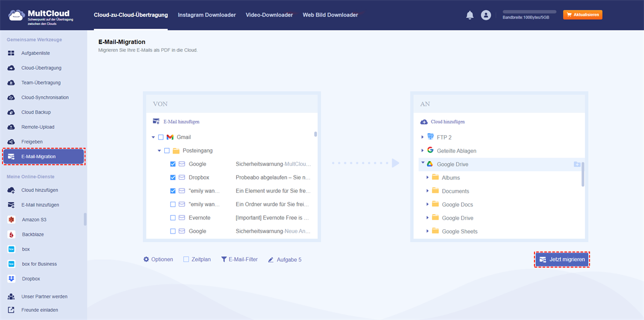Click the Jetzt migrieren button
This screenshot has height=320, width=644.
click(562, 259)
